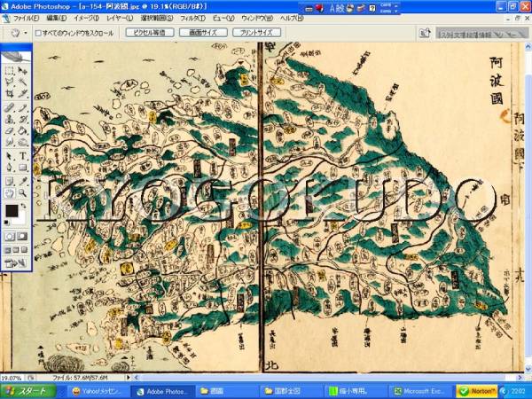The width and height of the screenshot is (532, 399).
Task: Set Full Screen mode
Action: click(x=24, y=250)
